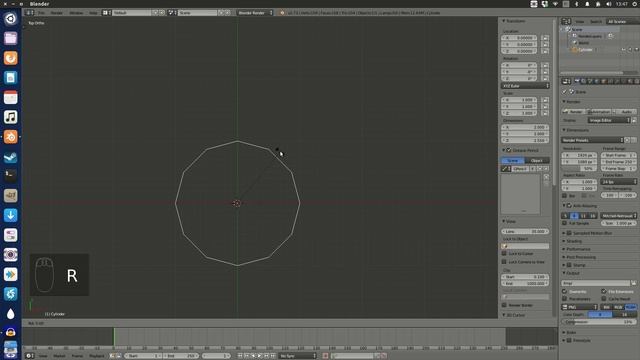Open the Window menu
This screenshot has height=360, width=640.
tap(76, 13)
